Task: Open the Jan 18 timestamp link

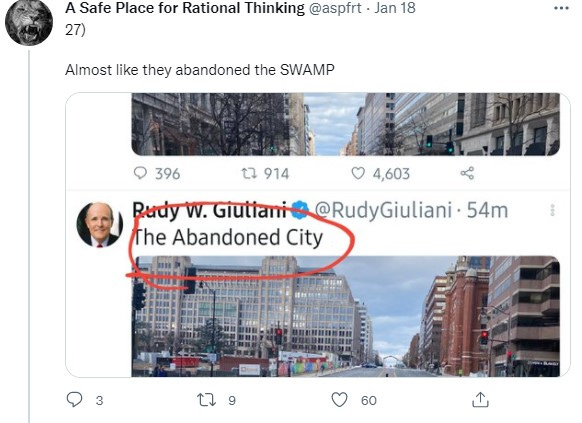Action: (x=395, y=8)
